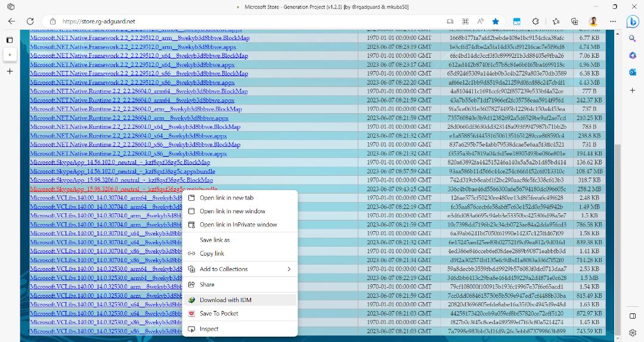Screen dimensions: 644x342
Task: Select Save link as
Action: (240, 240)
